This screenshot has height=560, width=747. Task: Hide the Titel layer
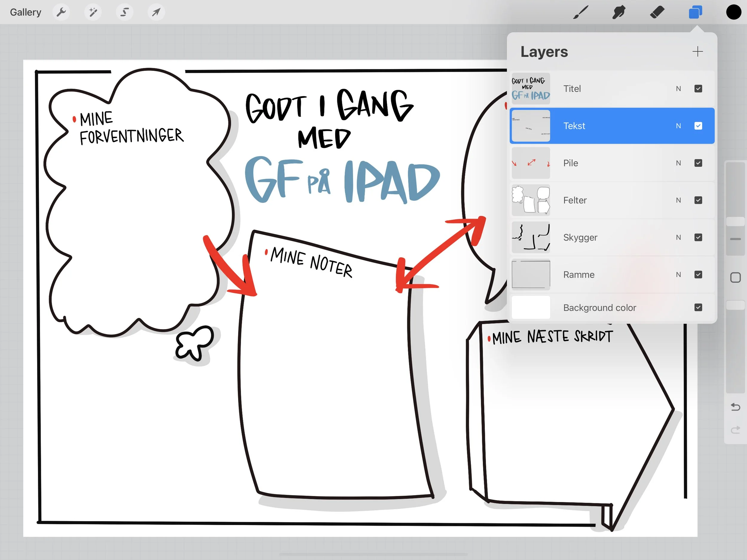click(x=698, y=89)
